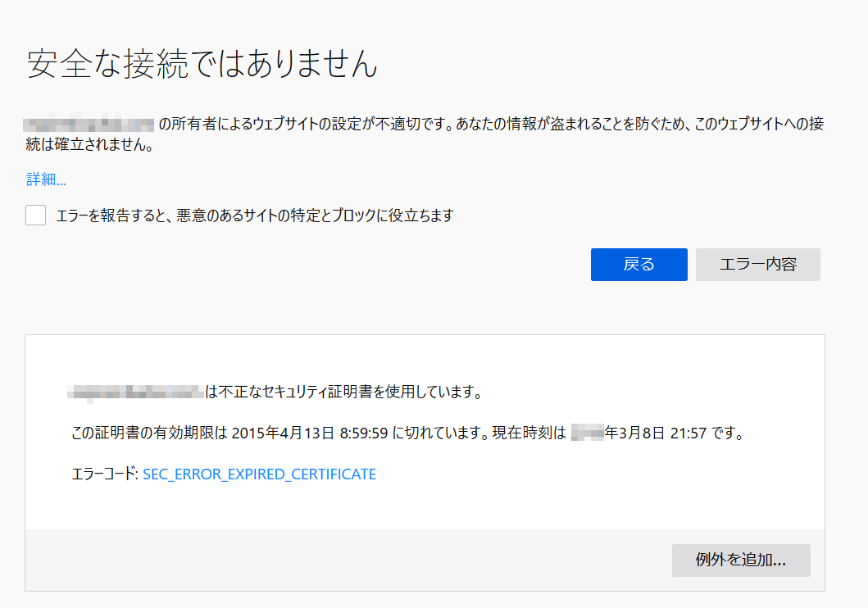This screenshot has width=868, height=608.
Task: Click the blurred year before 年3月8日
Action: [587, 433]
